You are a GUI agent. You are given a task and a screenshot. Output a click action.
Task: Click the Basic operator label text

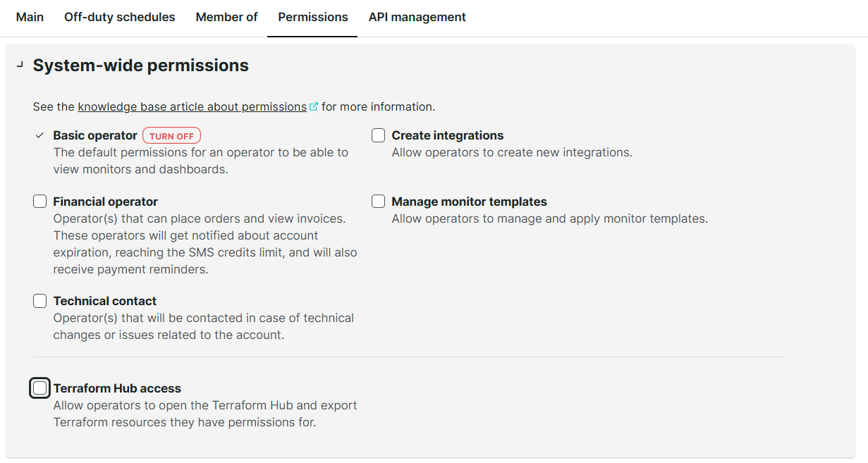[95, 135]
